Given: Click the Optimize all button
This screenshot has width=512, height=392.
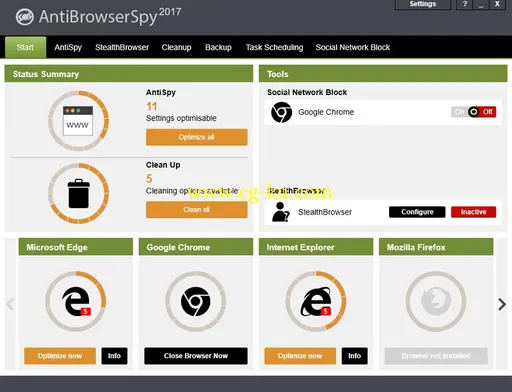Looking at the screenshot, I should 197,137.
